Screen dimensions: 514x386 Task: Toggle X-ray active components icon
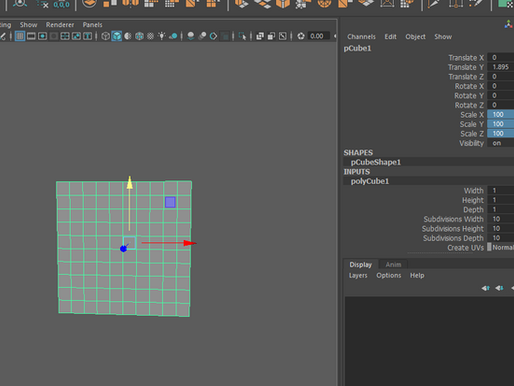pyautogui.click(x=271, y=36)
